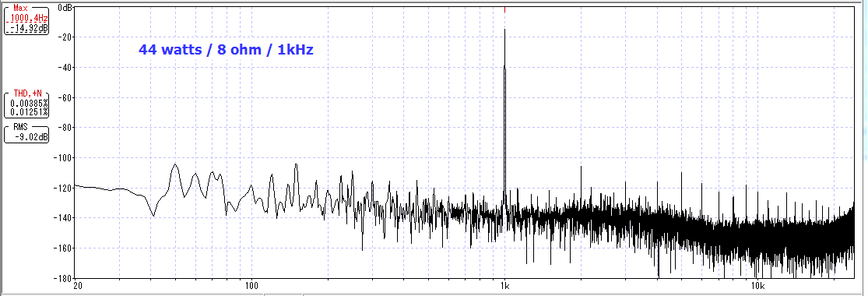Click the THD+N value 0.01251%

point(29,112)
